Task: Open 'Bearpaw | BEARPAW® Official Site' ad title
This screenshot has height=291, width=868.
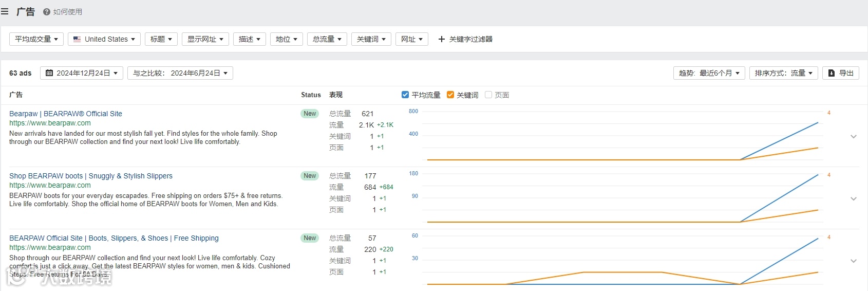Action: [x=66, y=114]
